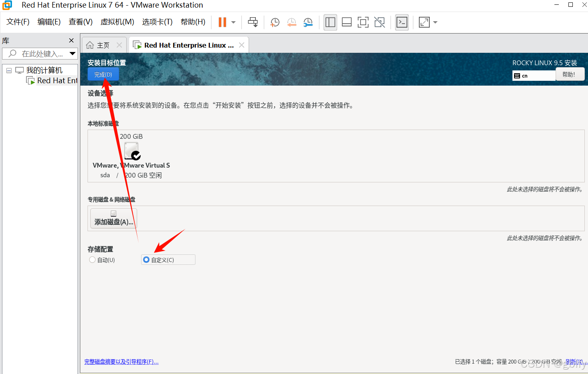The width and height of the screenshot is (588, 374).
Task: Toggle the library sidebar view
Action: (x=330, y=22)
